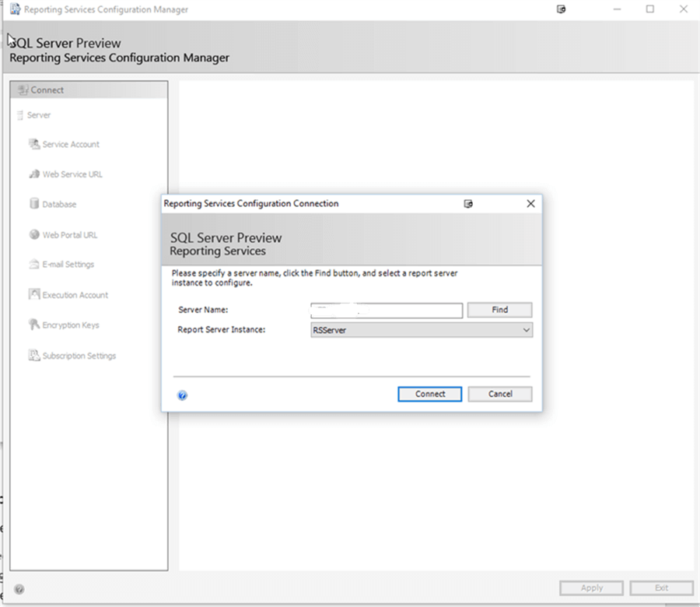Click the help icon at bottom left
Viewport: 700px width, 607px height.
19,589
